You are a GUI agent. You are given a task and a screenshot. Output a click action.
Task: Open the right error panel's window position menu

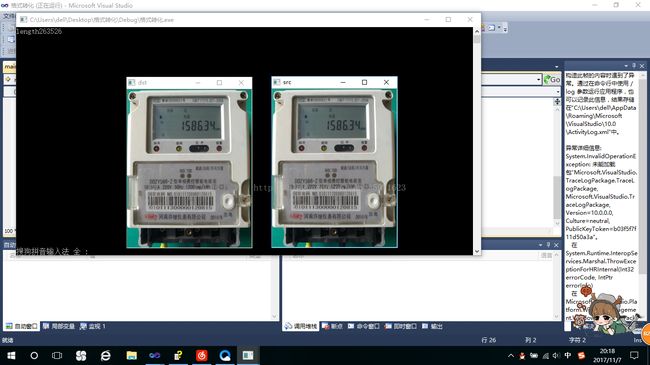(626, 66)
